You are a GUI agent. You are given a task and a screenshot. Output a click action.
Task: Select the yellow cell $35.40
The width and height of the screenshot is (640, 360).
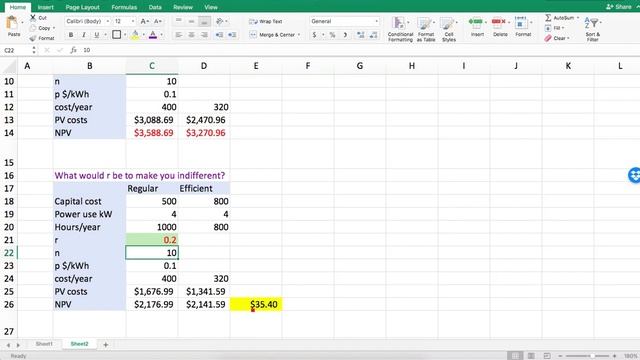[256, 304]
